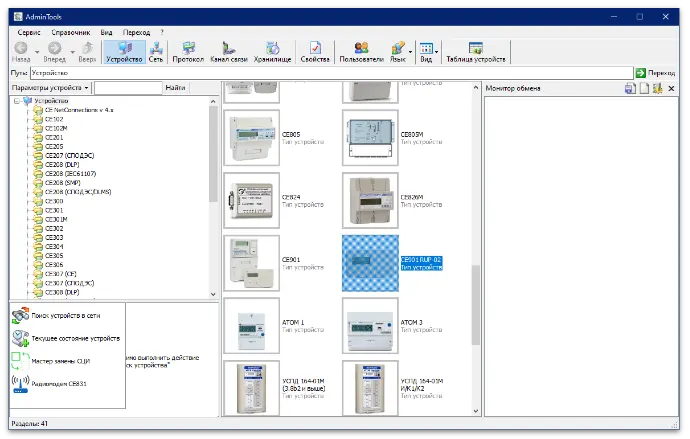Open the Вид view mode dropdown
Viewport: 690px width, 439px height.
pos(428,51)
